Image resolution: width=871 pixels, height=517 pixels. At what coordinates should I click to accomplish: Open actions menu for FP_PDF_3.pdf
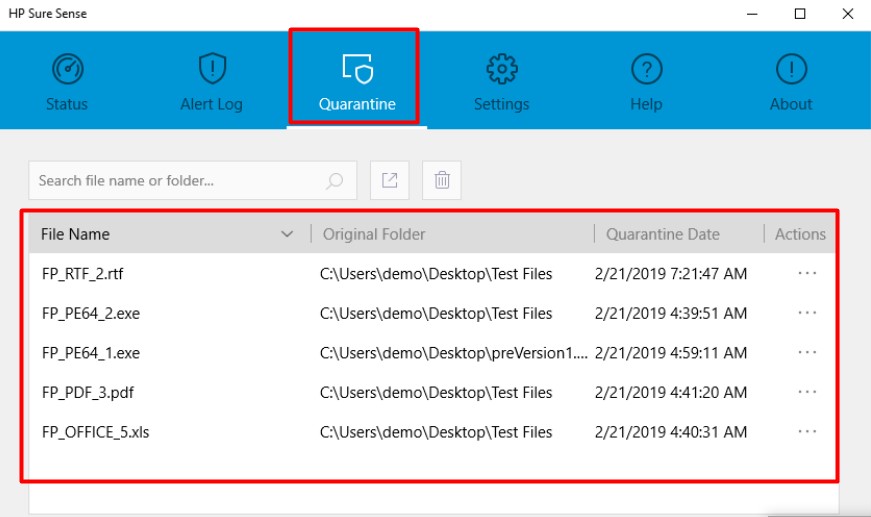(x=808, y=393)
